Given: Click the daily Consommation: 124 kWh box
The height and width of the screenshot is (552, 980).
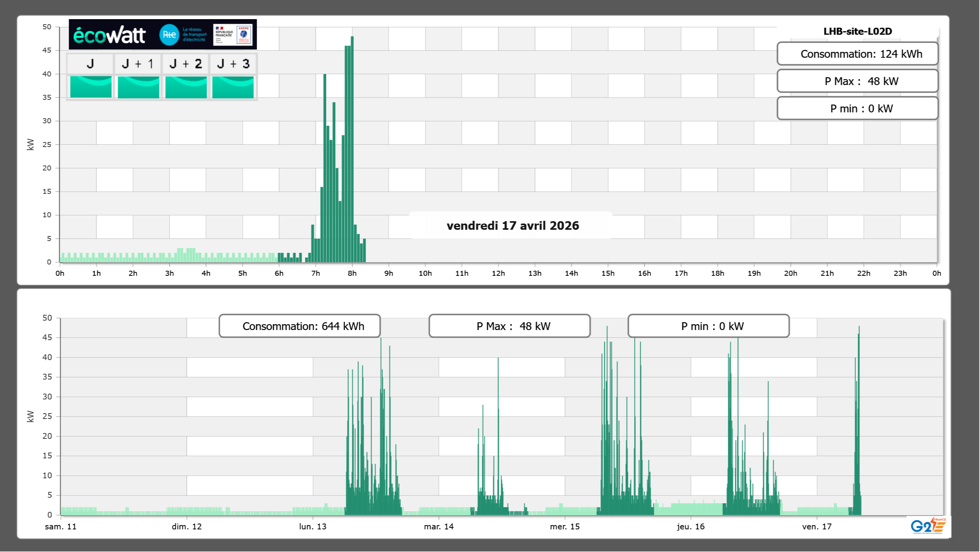Looking at the screenshot, I should coord(857,54).
